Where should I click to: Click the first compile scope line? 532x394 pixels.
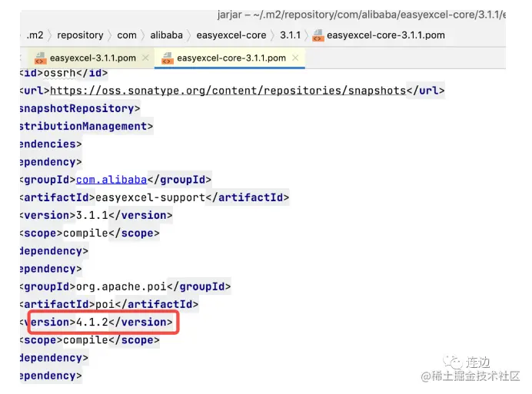(90, 233)
